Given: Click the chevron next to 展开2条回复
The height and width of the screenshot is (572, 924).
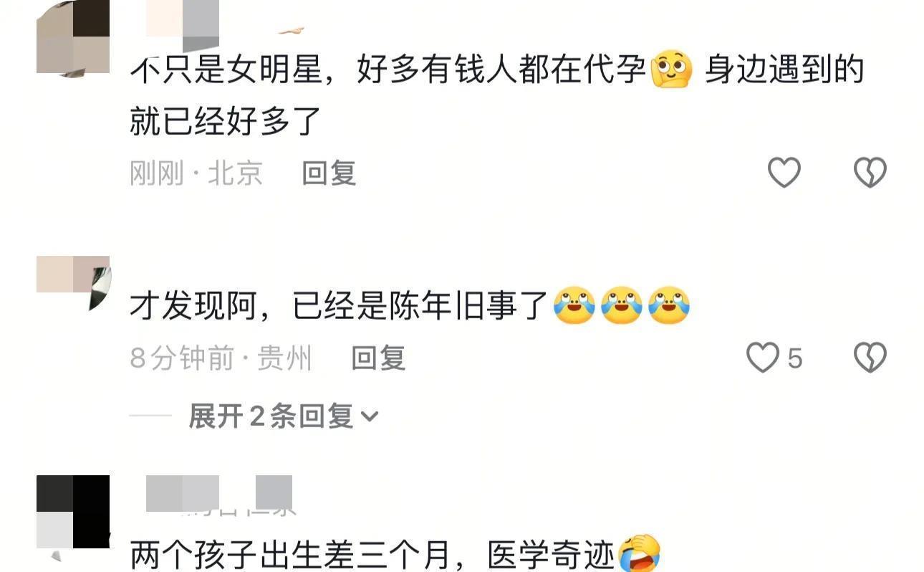Looking at the screenshot, I should pyautogui.click(x=370, y=416).
